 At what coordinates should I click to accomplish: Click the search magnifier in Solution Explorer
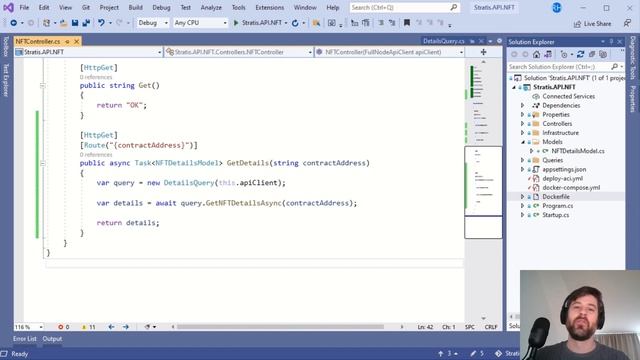click(615, 67)
